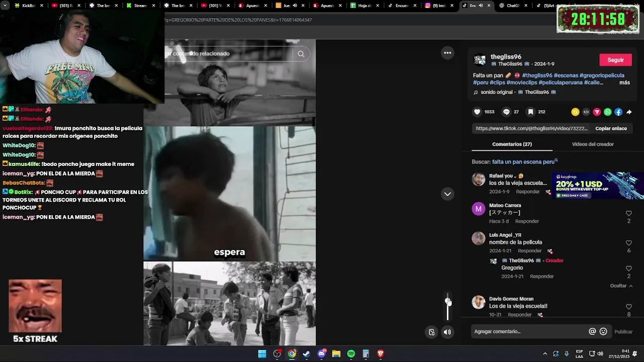Click the Copiar enlace button

pyautogui.click(x=611, y=129)
